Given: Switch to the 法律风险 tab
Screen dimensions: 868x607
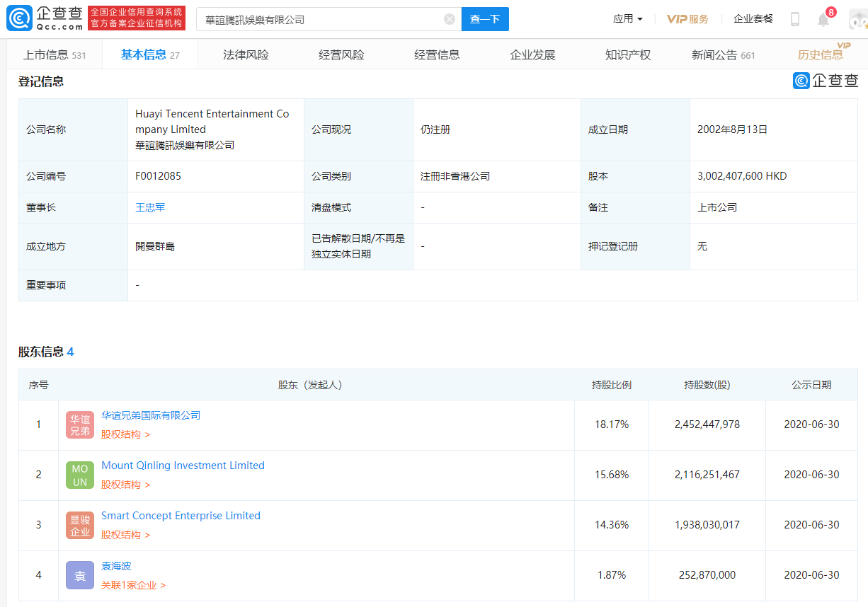Looking at the screenshot, I should coord(246,54).
